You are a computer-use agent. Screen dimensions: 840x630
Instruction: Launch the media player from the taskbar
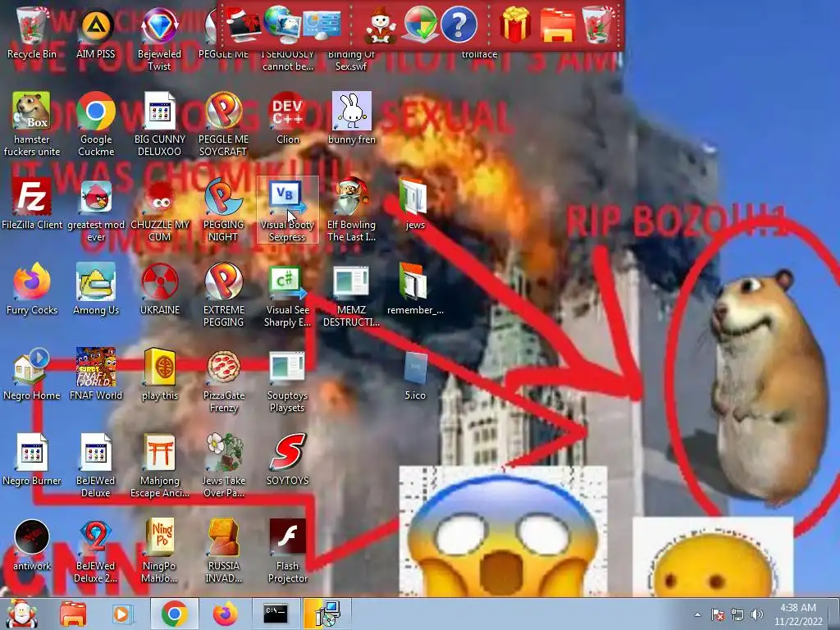click(x=121, y=614)
